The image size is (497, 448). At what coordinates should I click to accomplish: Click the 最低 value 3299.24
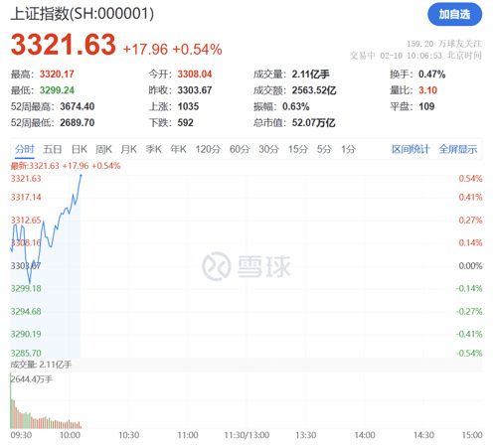point(57,90)
